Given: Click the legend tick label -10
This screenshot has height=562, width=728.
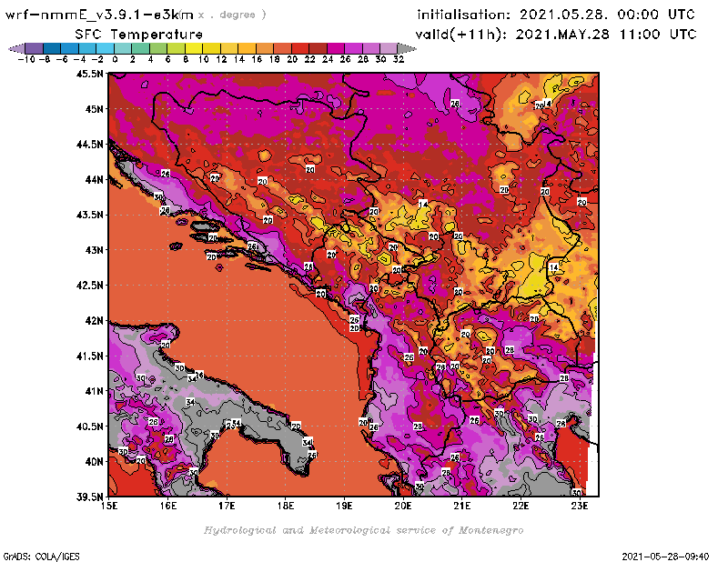Looking at the screenshot, I should click(x=26, y=59).
